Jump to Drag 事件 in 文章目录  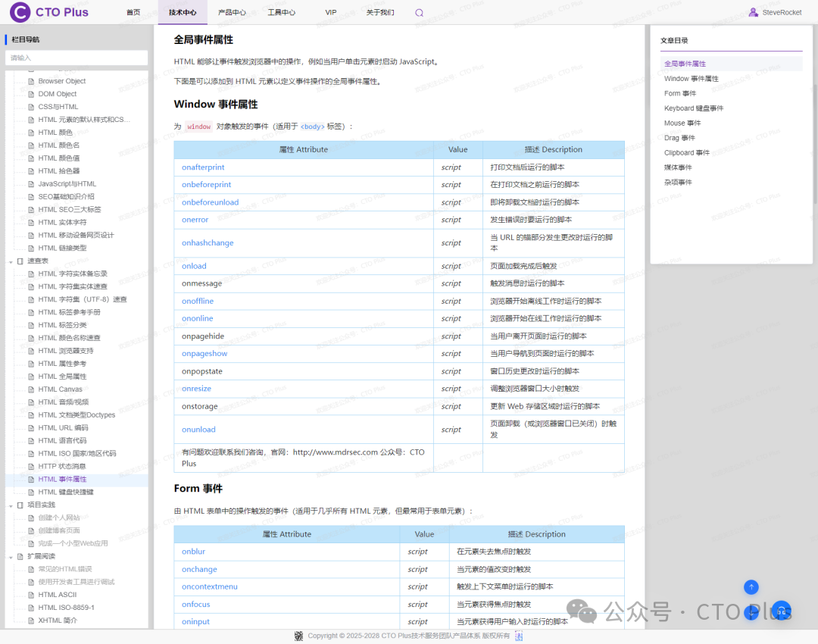pyautogui.click(x=679, y=139)
